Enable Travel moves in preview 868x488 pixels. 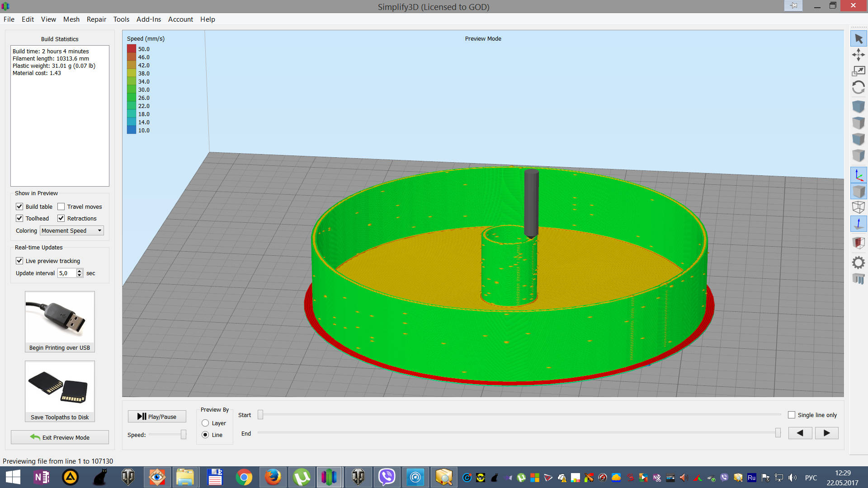[61, 206]
